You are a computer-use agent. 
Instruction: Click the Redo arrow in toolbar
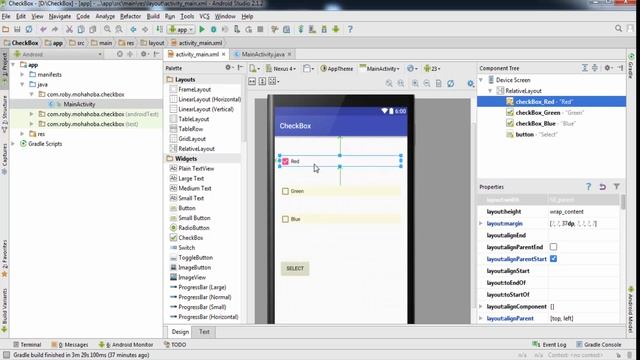[55, 29]
